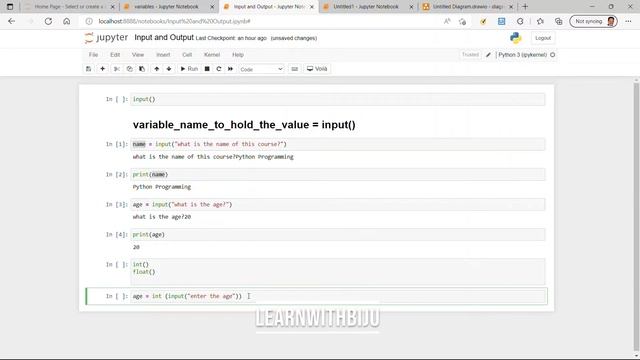Open the Help menu
This screenshot has height=360, width=640.
[238, 55]
